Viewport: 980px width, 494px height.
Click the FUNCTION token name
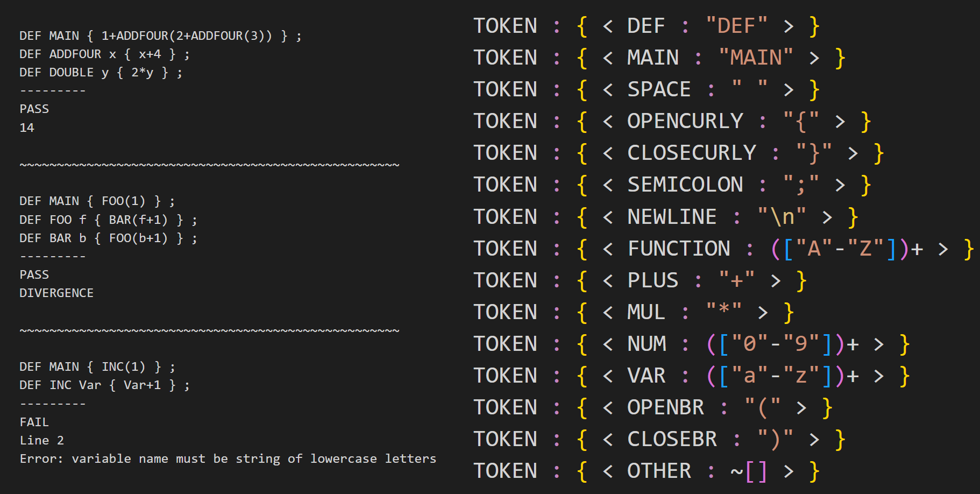point(679,249)
